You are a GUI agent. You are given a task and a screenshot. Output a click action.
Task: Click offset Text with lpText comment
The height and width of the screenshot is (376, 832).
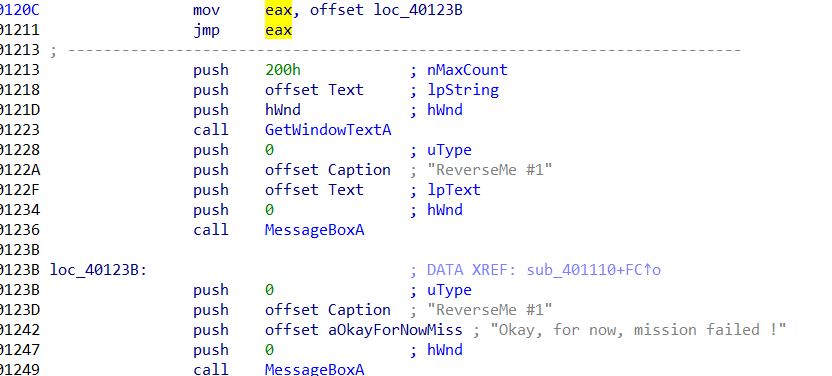point(315,190)
